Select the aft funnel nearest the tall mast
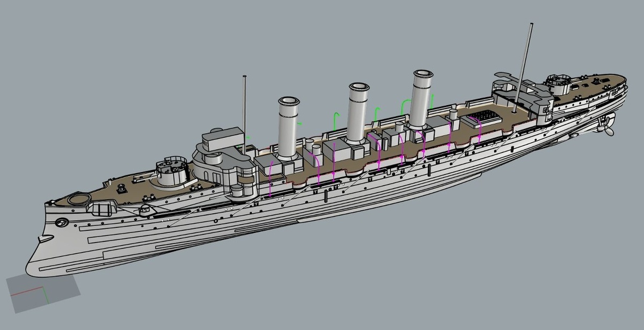This screenshot has height=330, width=644. coord(421,99)
